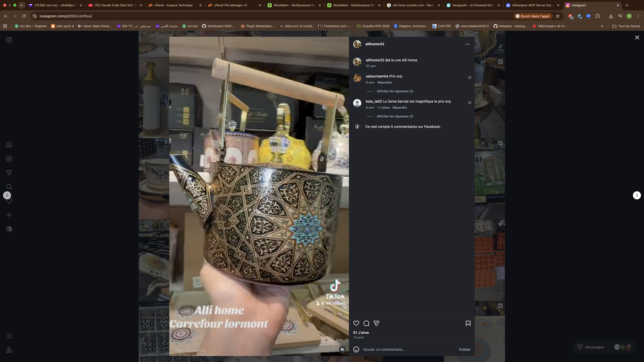Open Search in the Instagram sidebar
The height and width of the screenshot is (362, 644).
[x=9, y=187]
